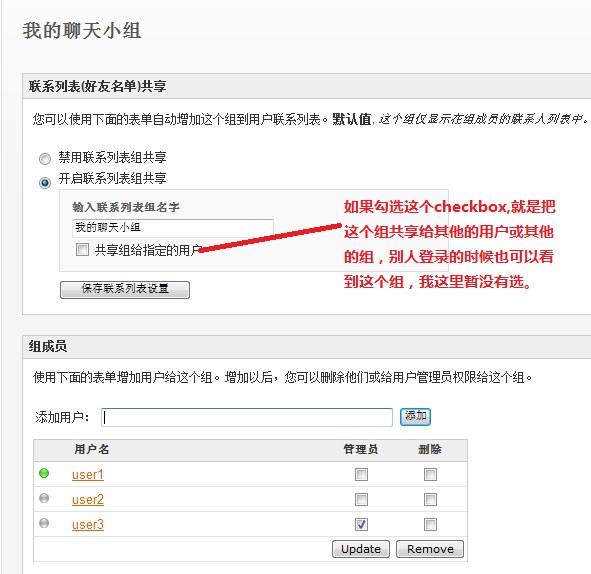Click the 添加 button

pos(415,417)
